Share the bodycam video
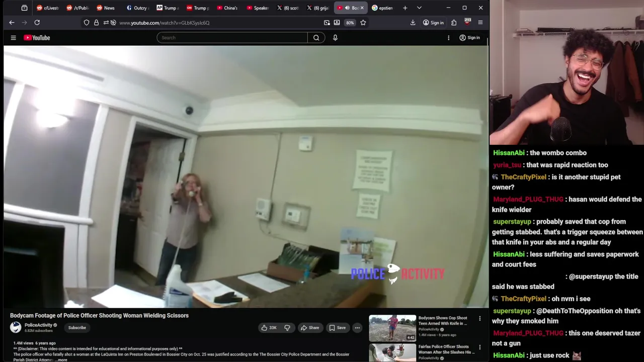Image resolution: width=644 pixels, height=362 pixels. click(309, 328)
